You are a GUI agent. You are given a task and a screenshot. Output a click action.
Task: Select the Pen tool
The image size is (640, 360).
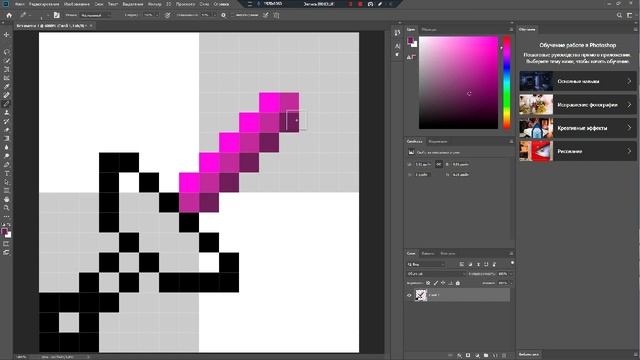[7, 165]
